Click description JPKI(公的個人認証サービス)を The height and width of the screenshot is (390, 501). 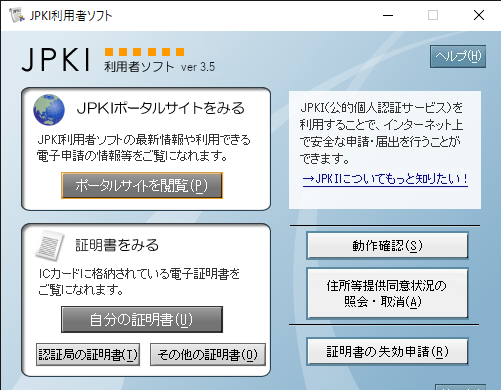(x=382, y=108)
